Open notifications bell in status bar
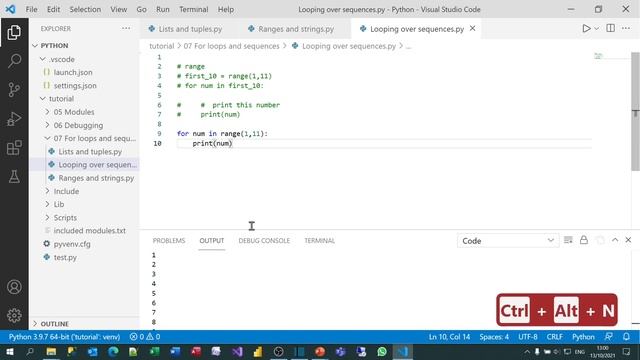Viewport: 640px width, 360px height. [x=626, y=337]
